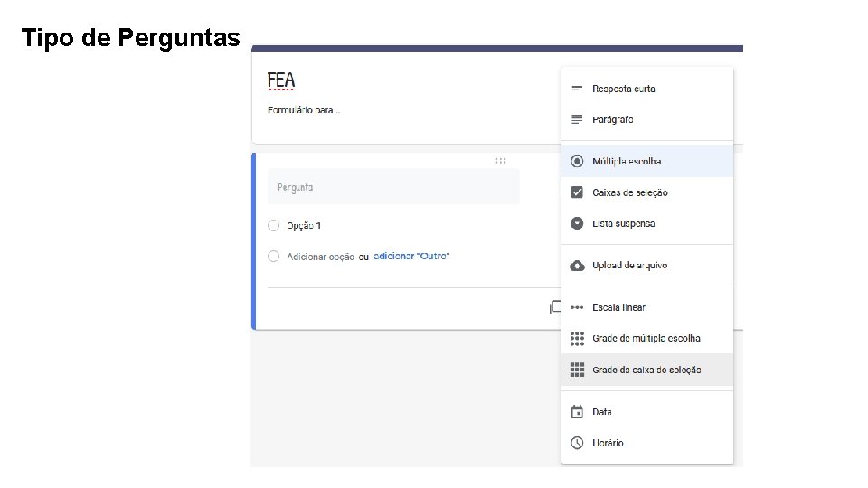Image resolution: width=868 pixels, height=488 pixels.
Task: Select the Opção 1 radio button
Action: 273,225
